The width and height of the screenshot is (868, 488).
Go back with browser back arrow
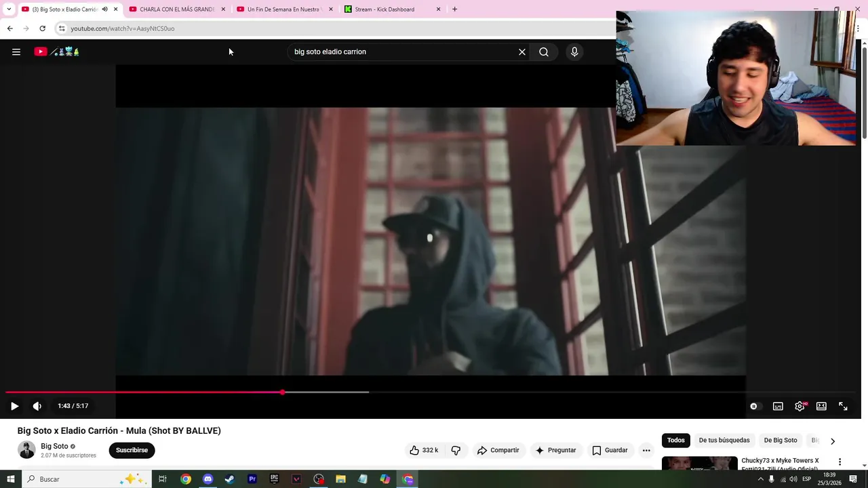point(10,28)
